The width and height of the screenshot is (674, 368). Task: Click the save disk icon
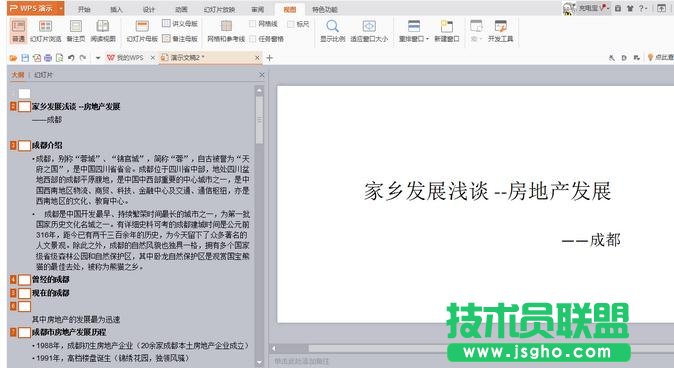(25, 58)
